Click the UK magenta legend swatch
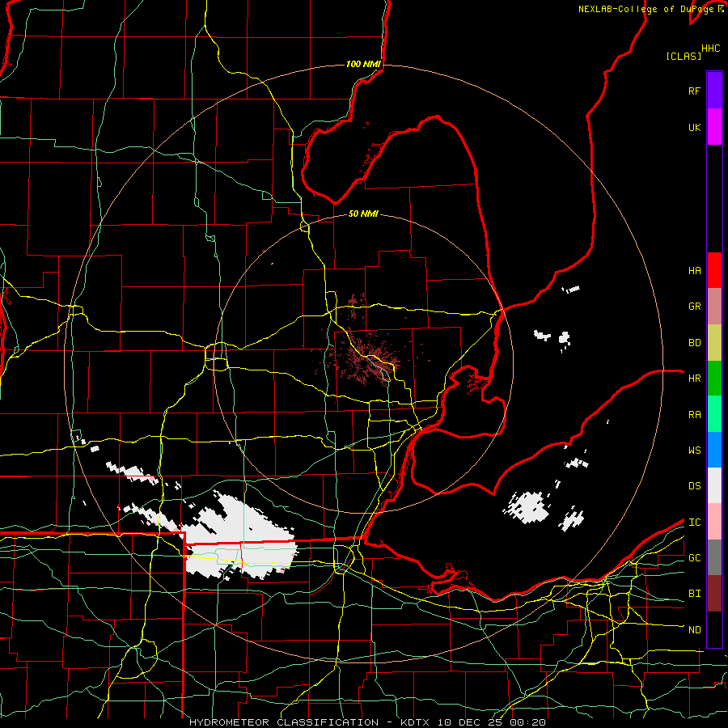 (714, 127)
